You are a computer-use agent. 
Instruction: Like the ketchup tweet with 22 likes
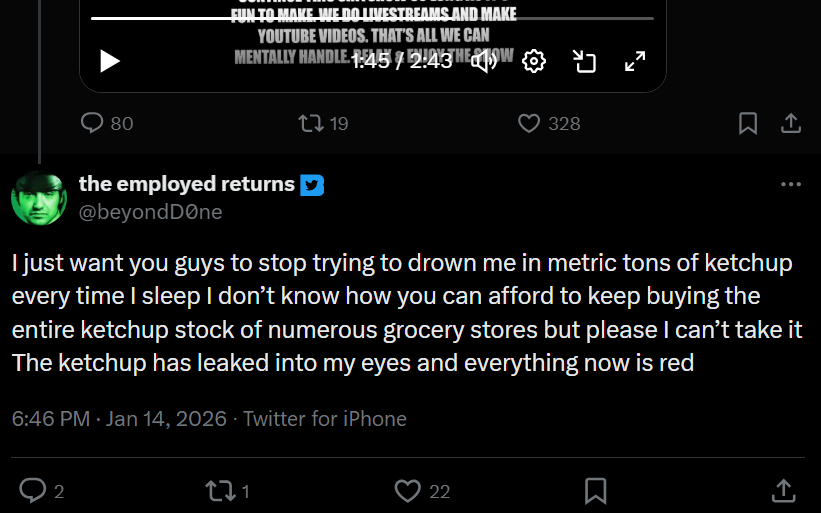[x=422, y=491]
